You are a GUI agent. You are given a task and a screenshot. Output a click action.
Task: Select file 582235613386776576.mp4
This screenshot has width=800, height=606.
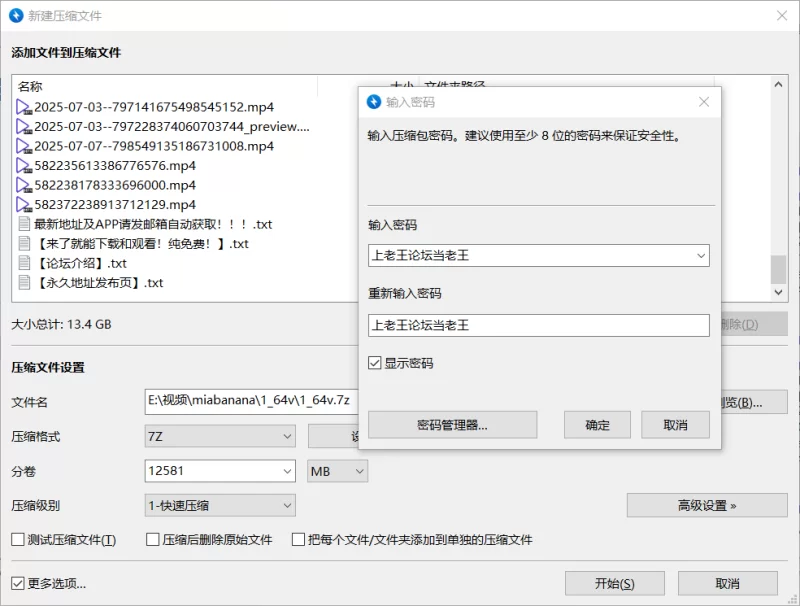pos(115,166)
